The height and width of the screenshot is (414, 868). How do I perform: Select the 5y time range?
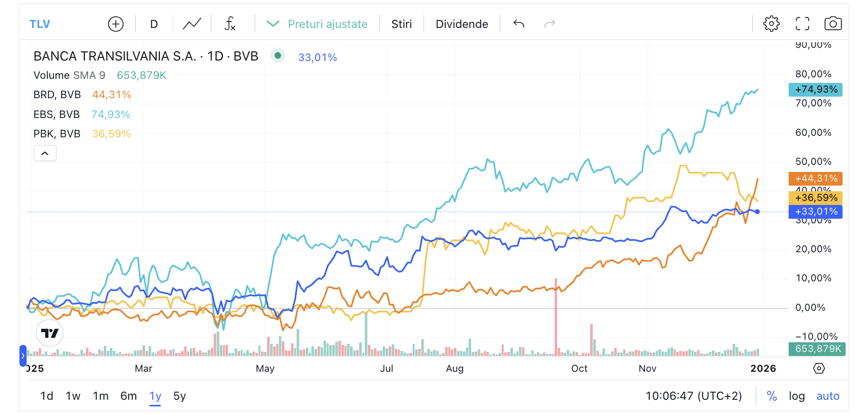point(180,396)
